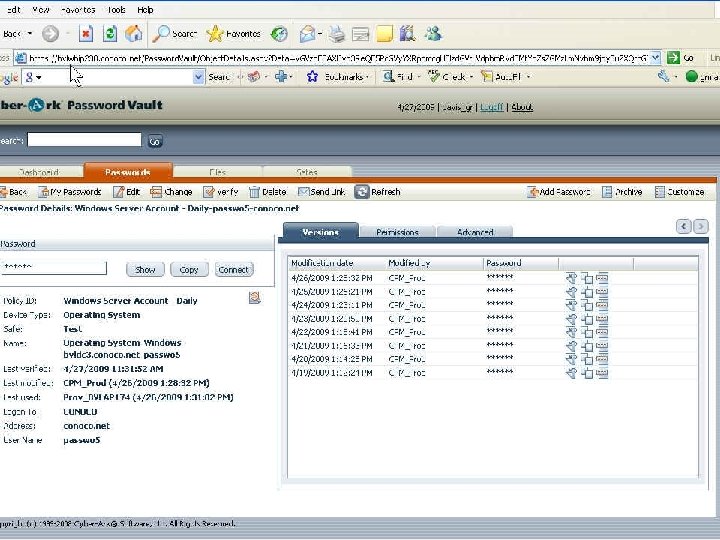Click the Copy password button
The width and height of the screenshot is (720, 540).
point(189,270)
